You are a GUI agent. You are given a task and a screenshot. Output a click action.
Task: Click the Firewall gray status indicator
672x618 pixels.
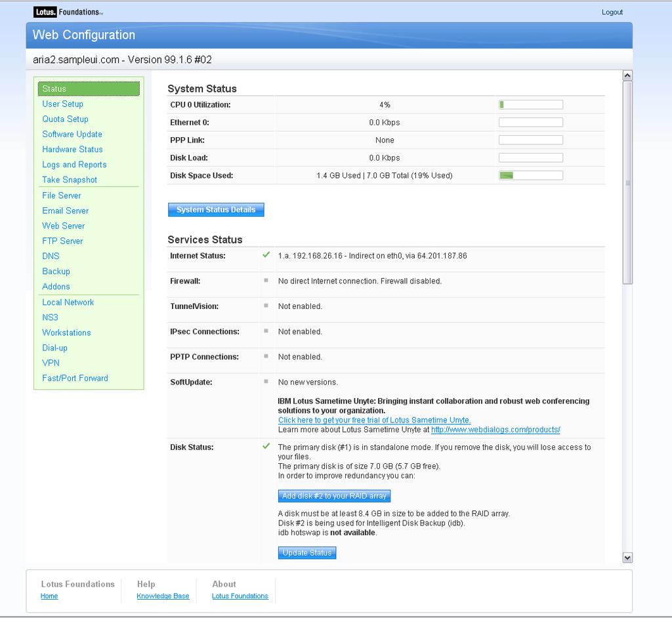pos(266,280)
